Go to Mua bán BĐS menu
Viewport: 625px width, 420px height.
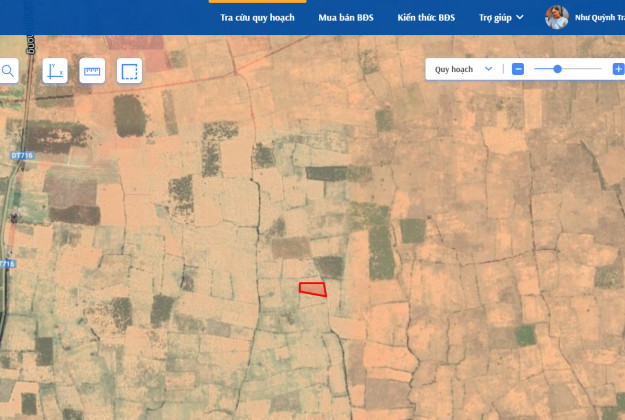pos(345,17)
